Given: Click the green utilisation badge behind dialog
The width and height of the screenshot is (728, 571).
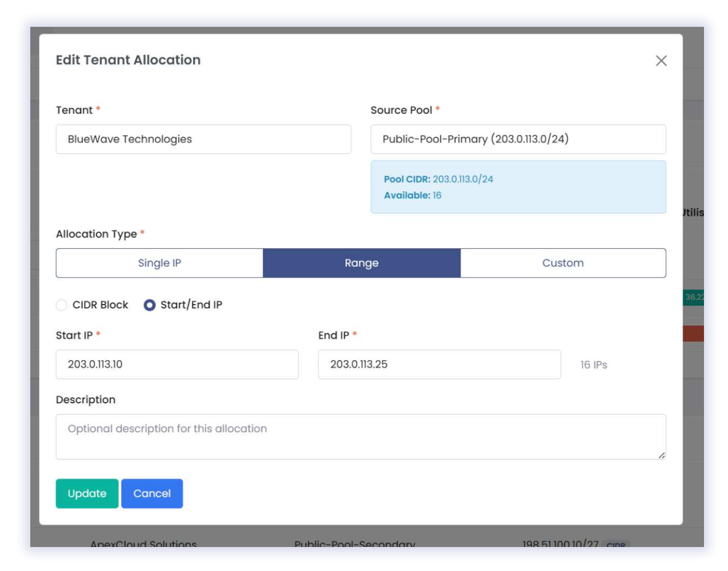Looking at the screenshot, I should (x=694, y=297).
